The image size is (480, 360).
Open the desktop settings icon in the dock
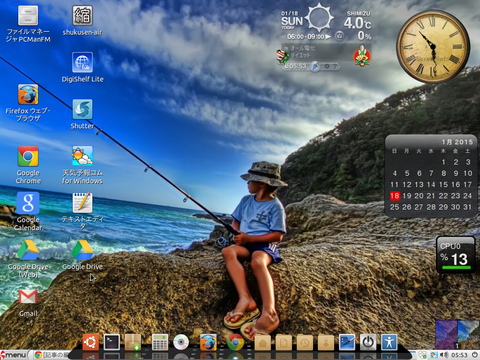[x=347, y=342]
